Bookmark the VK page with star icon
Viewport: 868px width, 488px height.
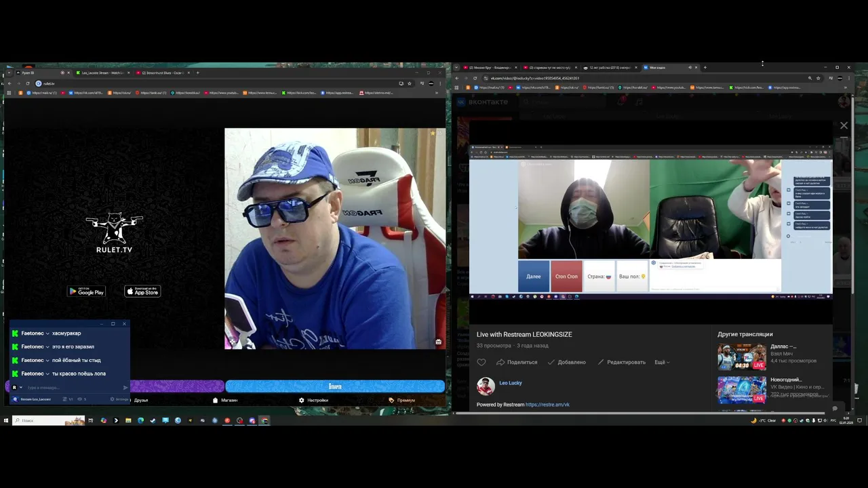click(818, 78)
